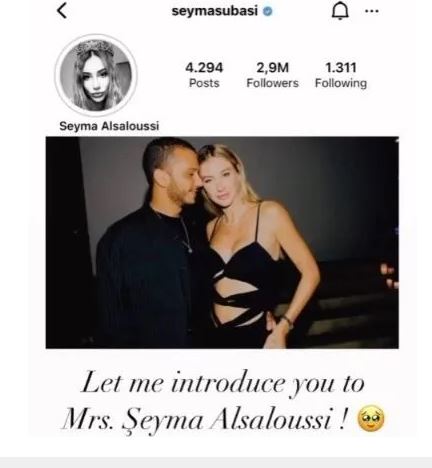This screenshot has width=432, height=468.
Task: Click the "Mrs. Şeyma Alsaloussi" caption line
Action: click(204, 419)
